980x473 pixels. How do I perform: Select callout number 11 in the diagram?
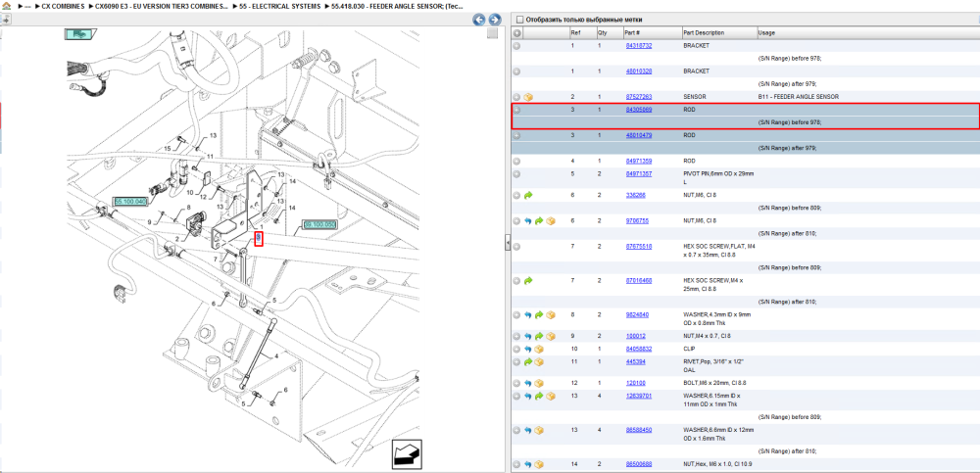[x=211, y=157]
